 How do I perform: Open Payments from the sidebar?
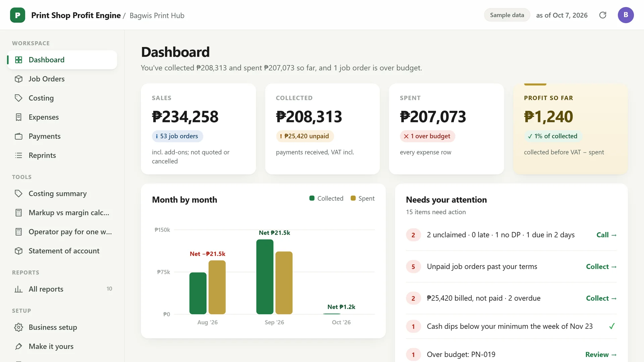[62, 136]
